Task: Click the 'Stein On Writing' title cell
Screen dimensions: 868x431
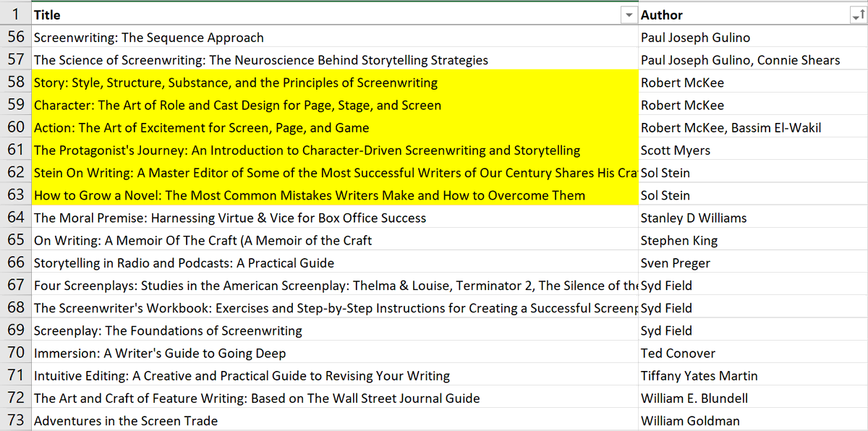Action: pos(335,173)
